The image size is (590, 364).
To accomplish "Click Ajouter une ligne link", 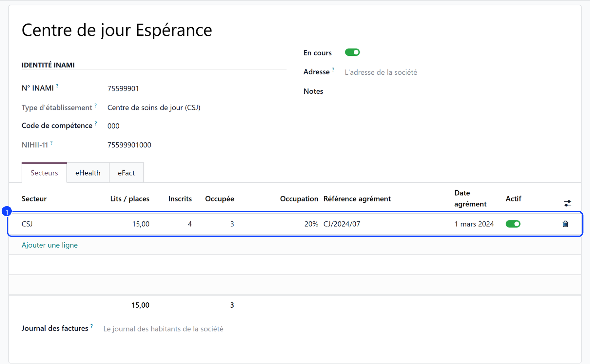I will [x=49, y=245].
